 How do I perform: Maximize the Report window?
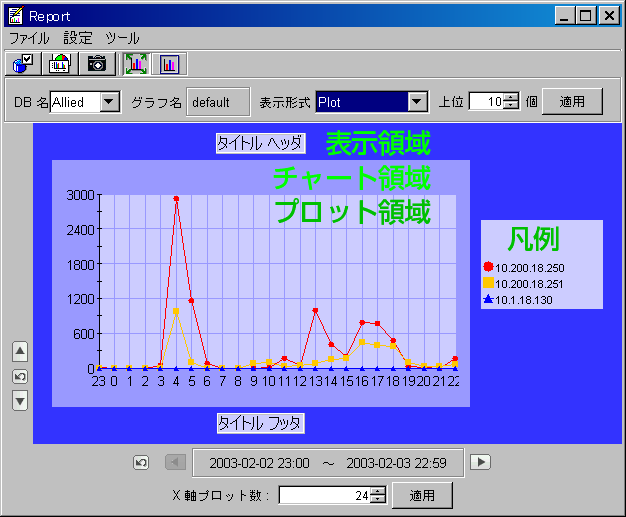[x=586, y=16]
